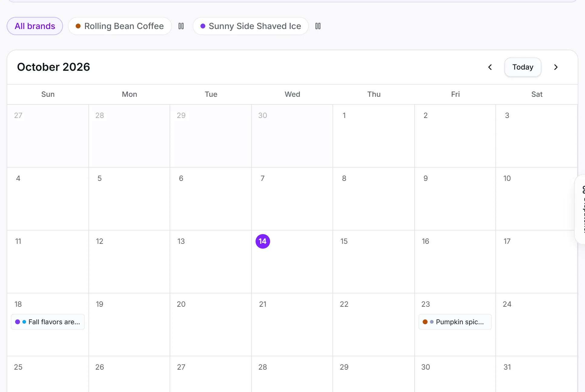Open the 'Pumpkin spic...' post
Image resolution: width=585 pixels, height=392 pixels.
(x=455, y=322)
